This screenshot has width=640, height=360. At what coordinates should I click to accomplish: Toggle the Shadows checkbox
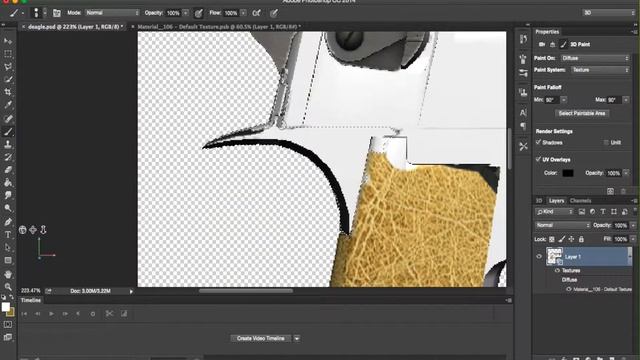tap(538, 142)
